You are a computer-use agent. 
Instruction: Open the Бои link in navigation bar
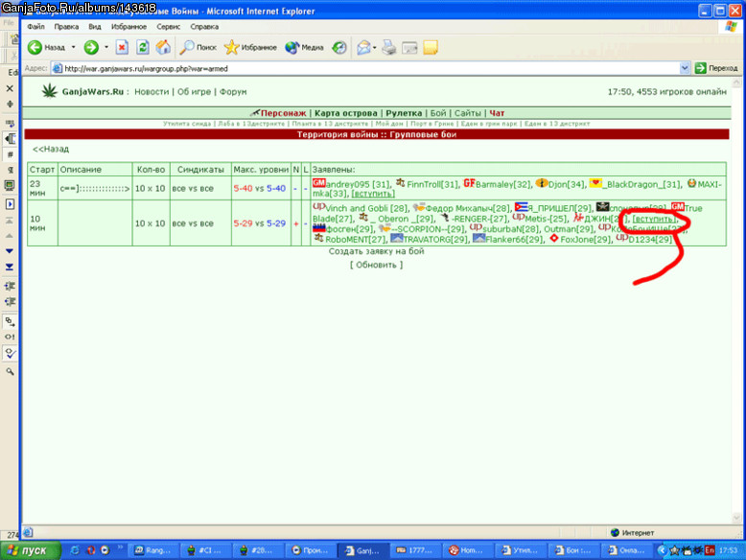(x=437, y=113)
